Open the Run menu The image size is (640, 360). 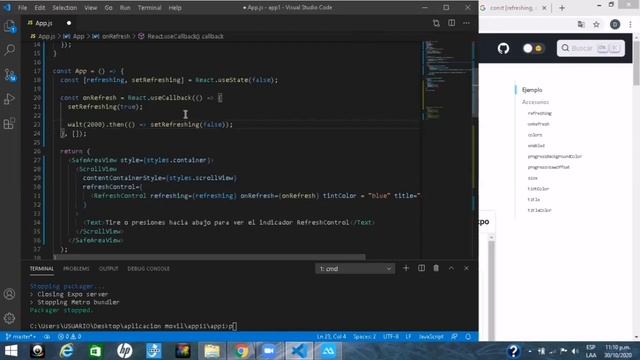(x=125, y=8)
